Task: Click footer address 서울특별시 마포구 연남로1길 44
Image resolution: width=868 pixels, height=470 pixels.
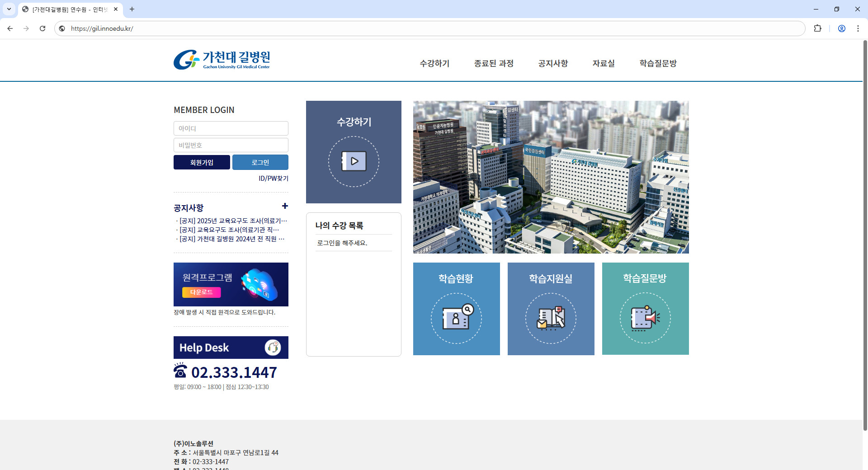Action: [236, 453]
